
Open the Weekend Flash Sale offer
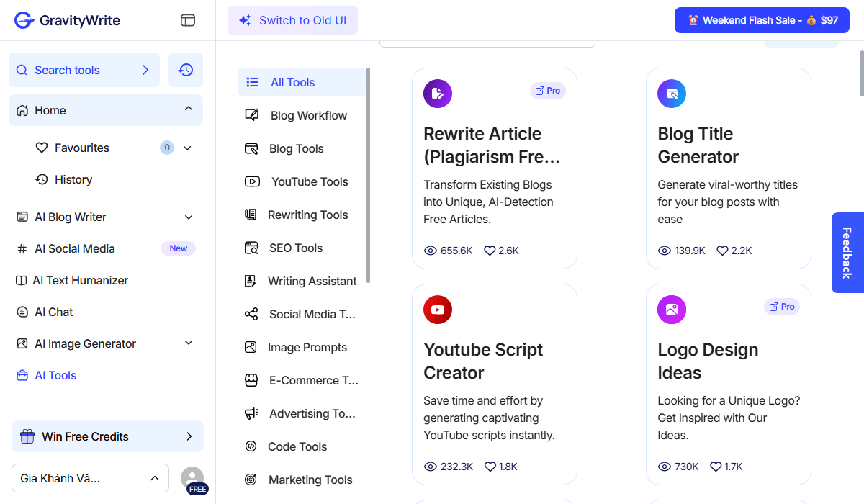pos(762,20)
